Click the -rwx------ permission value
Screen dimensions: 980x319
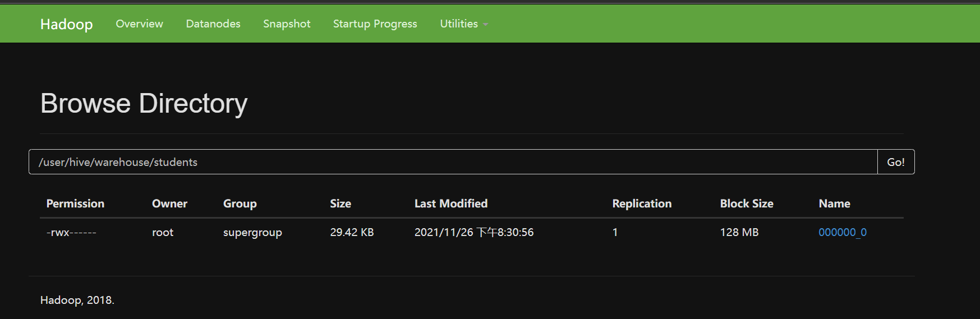point(71,232)
